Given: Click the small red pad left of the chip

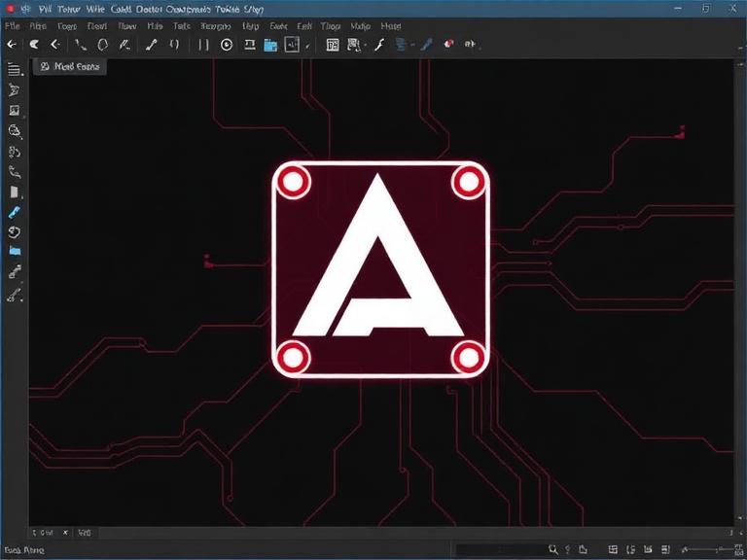Looking at the screenshot, I should pos(207,261).
